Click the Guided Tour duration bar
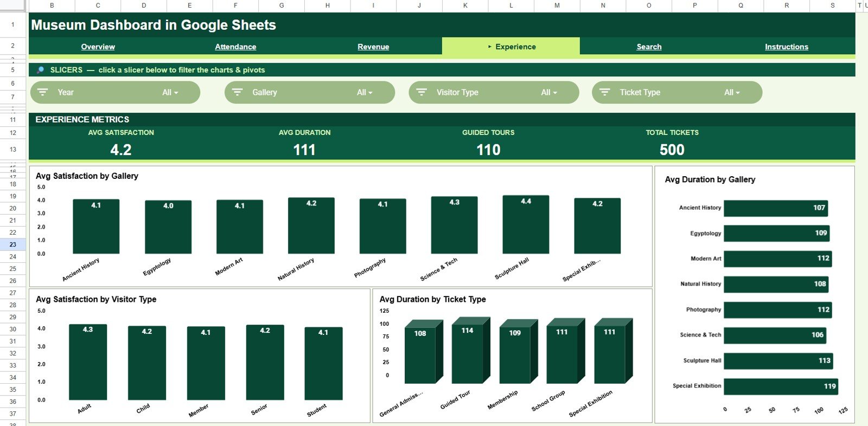Image resolution: width=868 pixels, height=426 pixels. [470, 351]
